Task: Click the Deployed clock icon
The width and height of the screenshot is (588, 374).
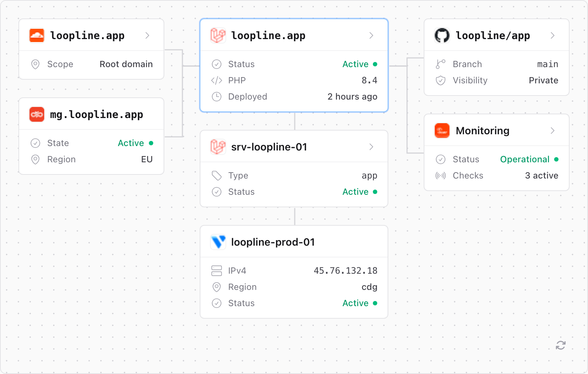Action: coord(217,97)
